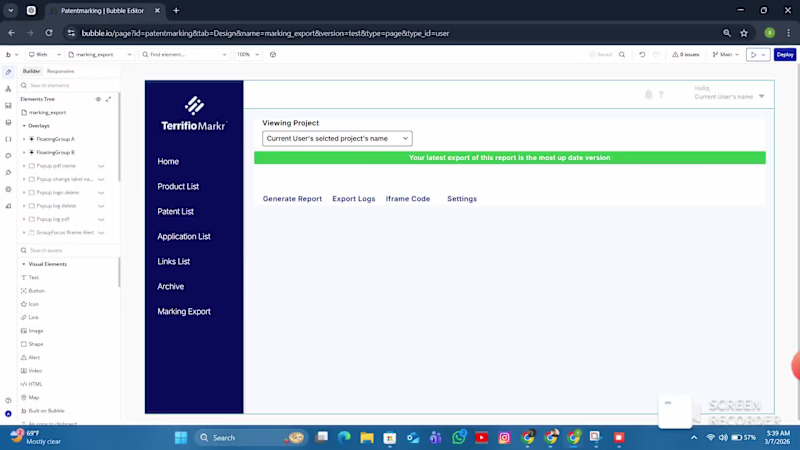Toggle visibility of Popup logo delete

(101, 192)
